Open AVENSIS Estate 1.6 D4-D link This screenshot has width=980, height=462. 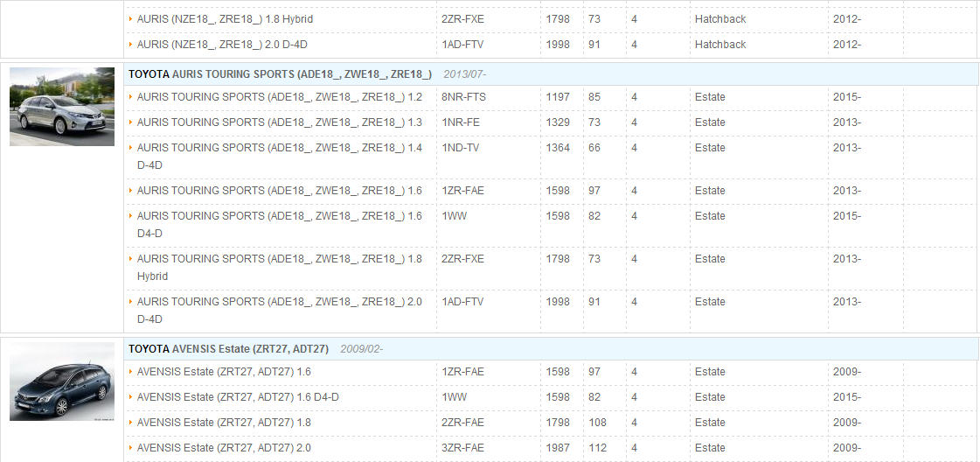[x=238, y=397]
